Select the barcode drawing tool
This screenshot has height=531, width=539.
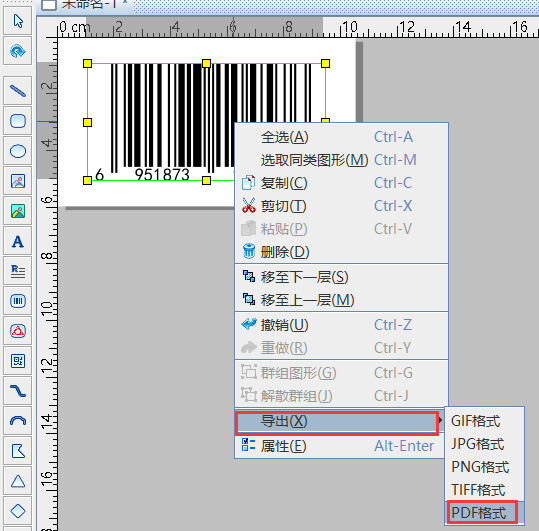pos(18,301)
